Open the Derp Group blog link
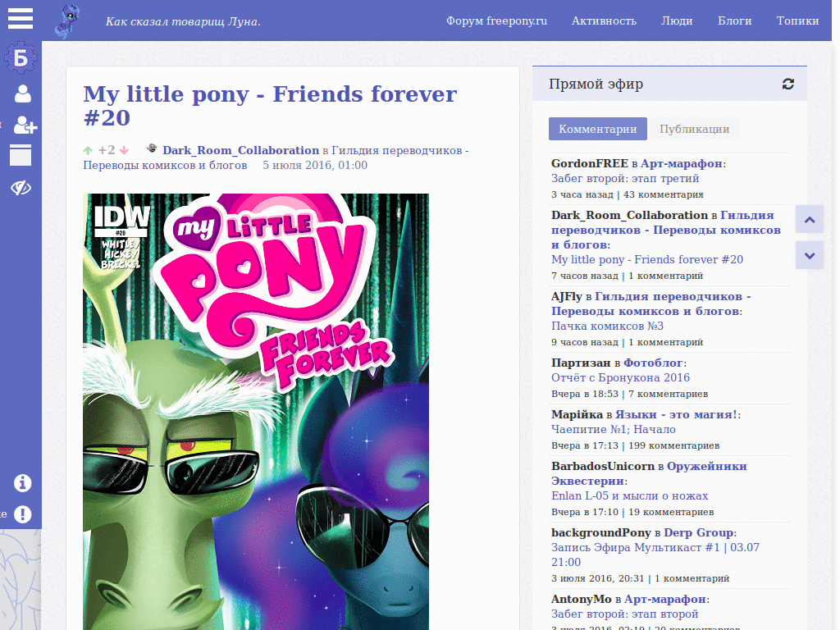Screen dimensions: 840x630 [699, 533]
